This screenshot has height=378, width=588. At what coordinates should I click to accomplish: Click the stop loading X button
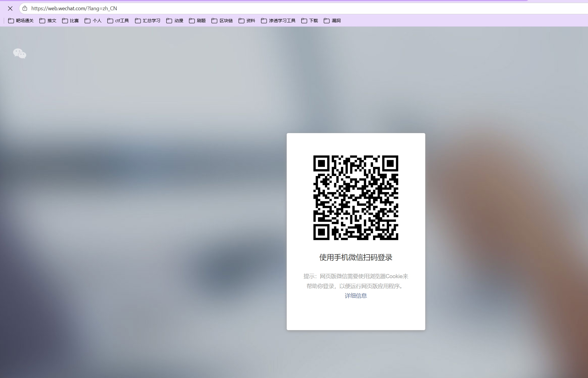(x=10, y=8)
